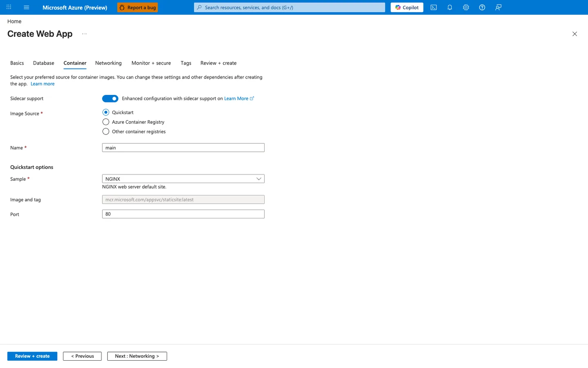Click the 'Quickstart options' heading
Viewport: 588px width, 368px height.
[x=32, y=167]
